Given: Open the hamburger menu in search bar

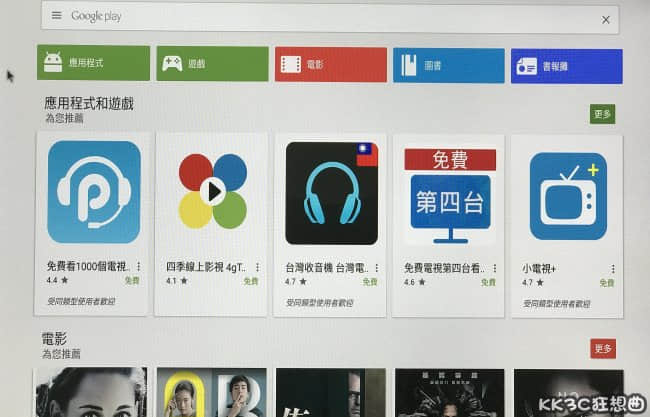Looking at the screenshot, I should tap(56, 16).
